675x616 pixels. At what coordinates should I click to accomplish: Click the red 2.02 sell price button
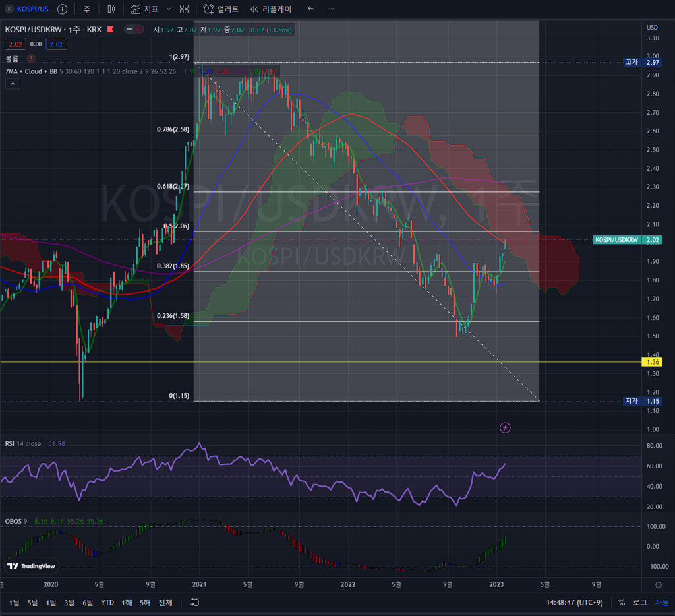point(15,44)
